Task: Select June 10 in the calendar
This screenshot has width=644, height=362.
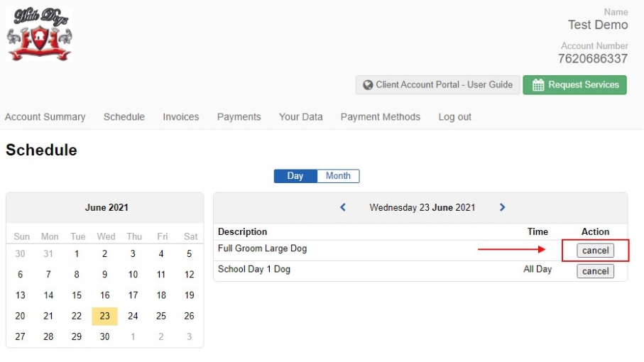Action: pos(133,274)
